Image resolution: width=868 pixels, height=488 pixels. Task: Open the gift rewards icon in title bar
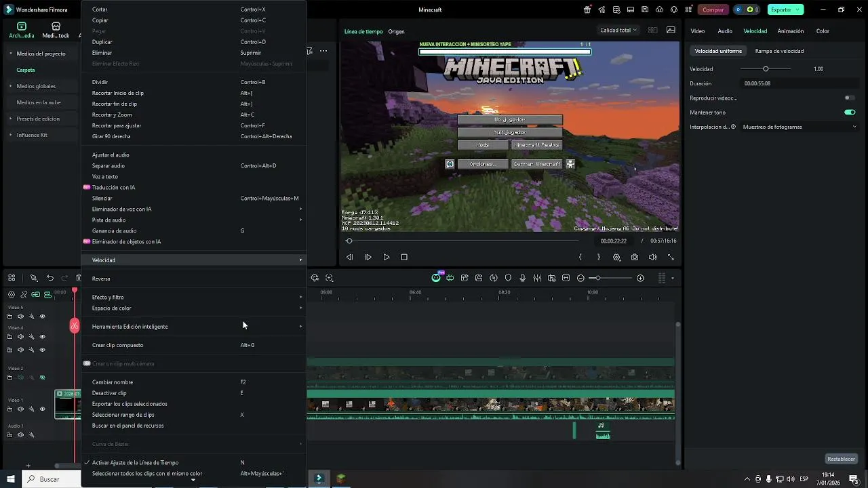coord(587,9)
